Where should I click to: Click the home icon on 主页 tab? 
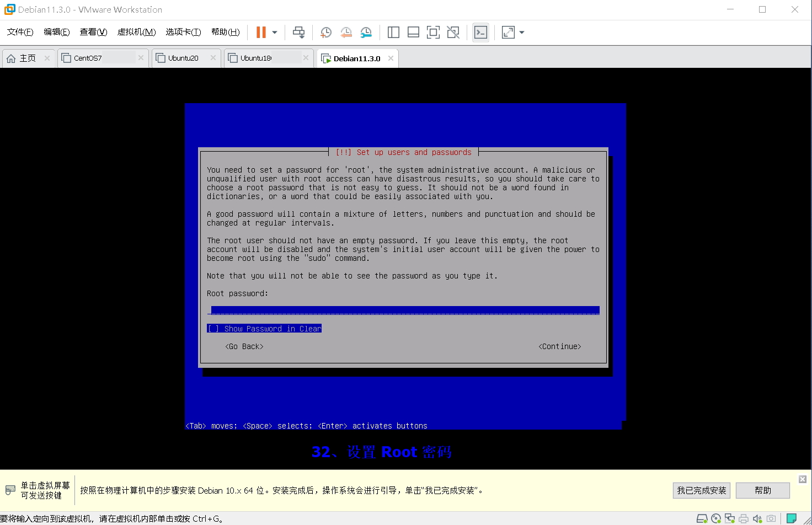tap(11, 58)
